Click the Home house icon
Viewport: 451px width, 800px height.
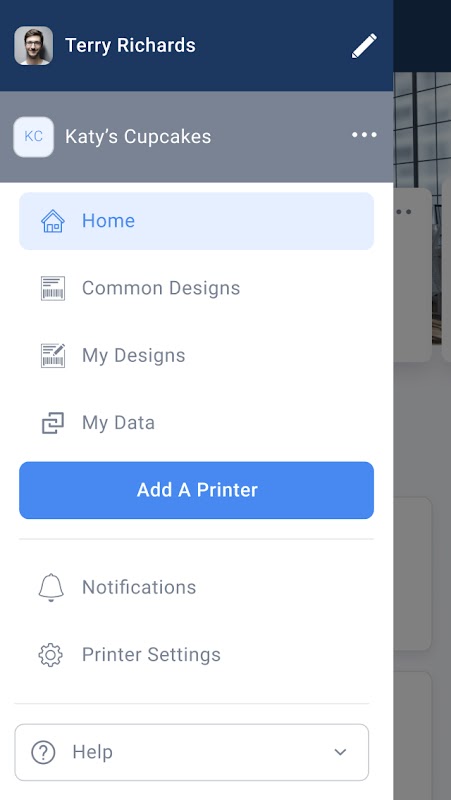pyautogui.click(x=53, y=221)
